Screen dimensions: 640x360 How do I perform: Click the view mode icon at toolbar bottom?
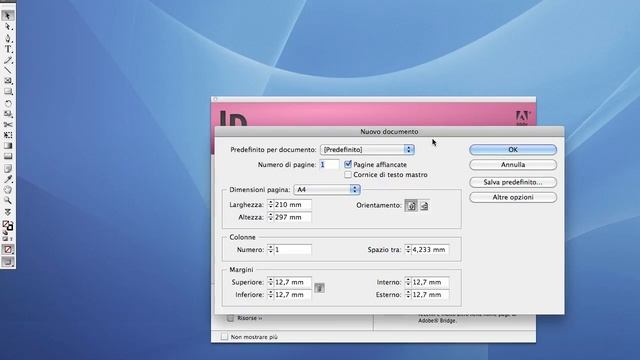tap(8, 262)
